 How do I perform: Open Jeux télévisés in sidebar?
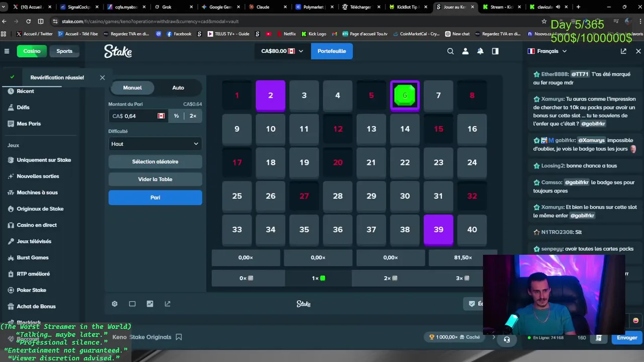pos(34,241)
